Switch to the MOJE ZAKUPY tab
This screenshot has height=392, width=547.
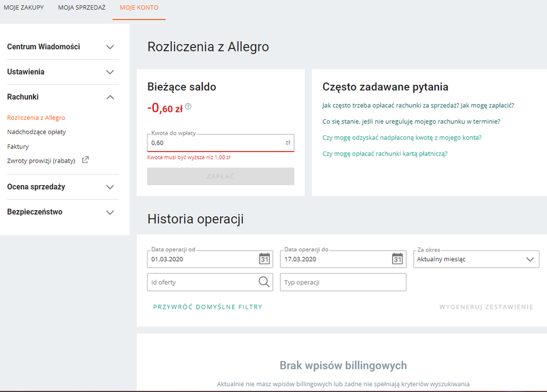24,8
